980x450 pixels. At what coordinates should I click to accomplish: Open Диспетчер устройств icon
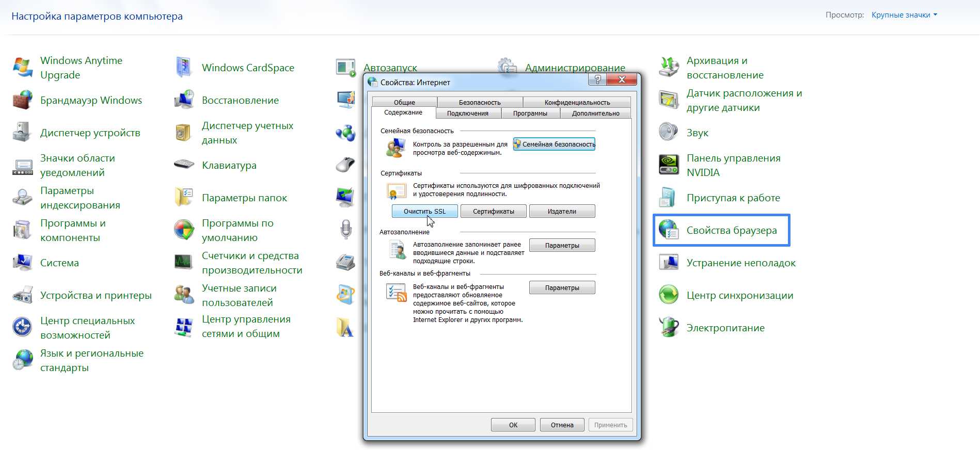pos(22,133)
